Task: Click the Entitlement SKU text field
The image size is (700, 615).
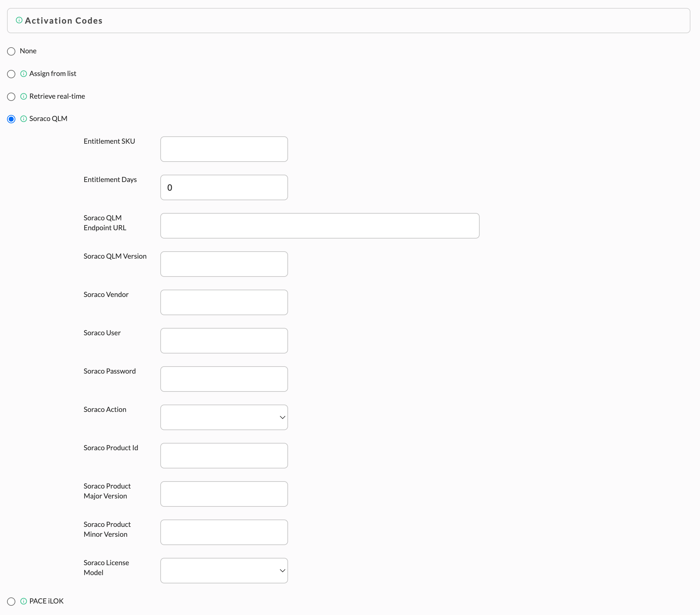Action: (224, 149)
